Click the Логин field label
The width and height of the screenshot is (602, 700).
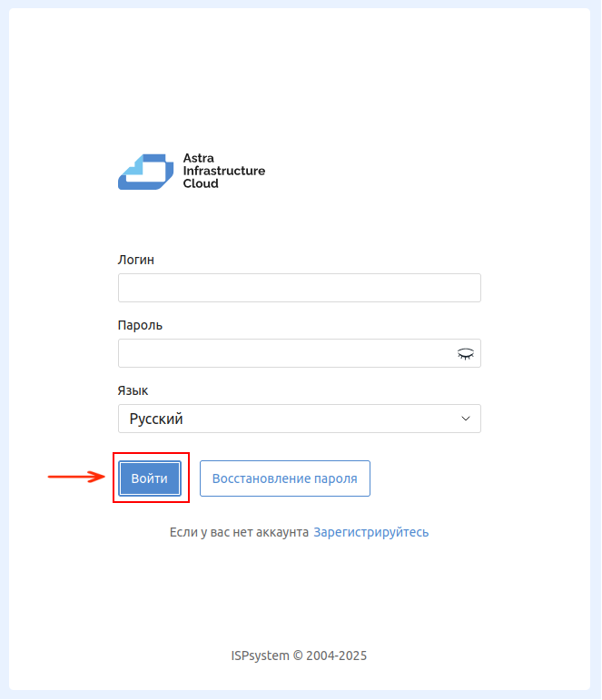point(136,260)
